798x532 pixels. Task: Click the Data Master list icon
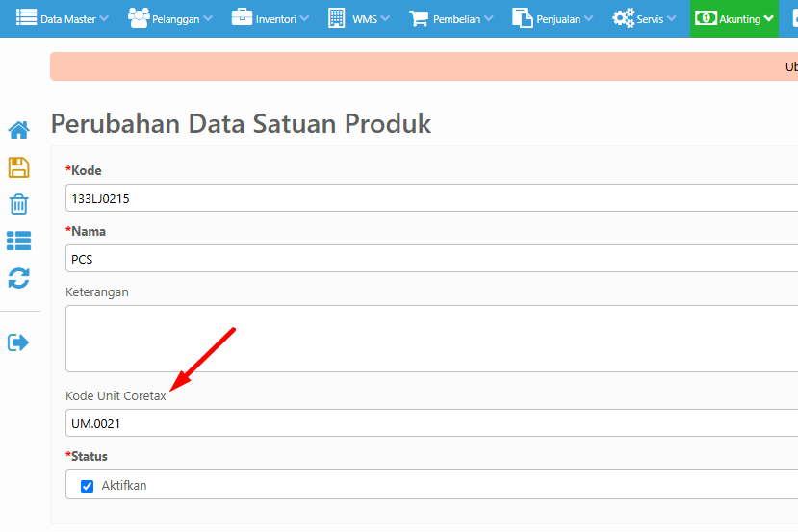click(x=26, y=18)
